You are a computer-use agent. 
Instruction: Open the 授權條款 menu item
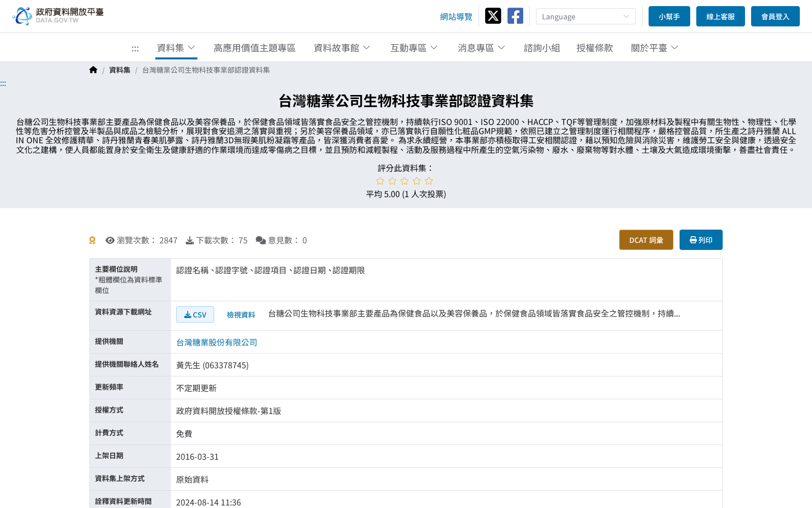[594, 48]
